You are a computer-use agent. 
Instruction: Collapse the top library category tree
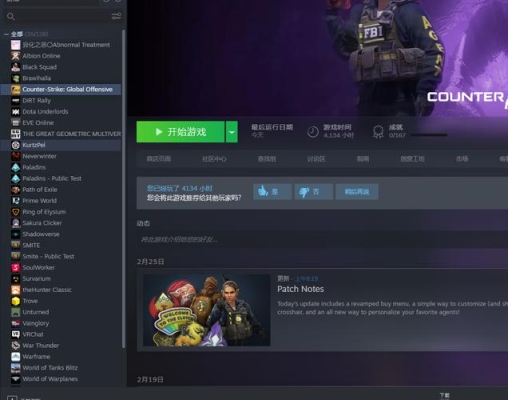point(6,34)
